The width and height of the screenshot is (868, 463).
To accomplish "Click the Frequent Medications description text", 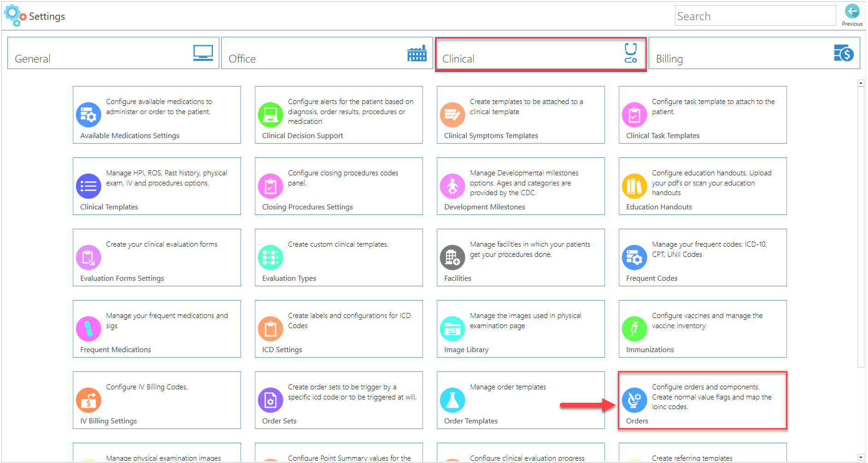I will (167, 321).
